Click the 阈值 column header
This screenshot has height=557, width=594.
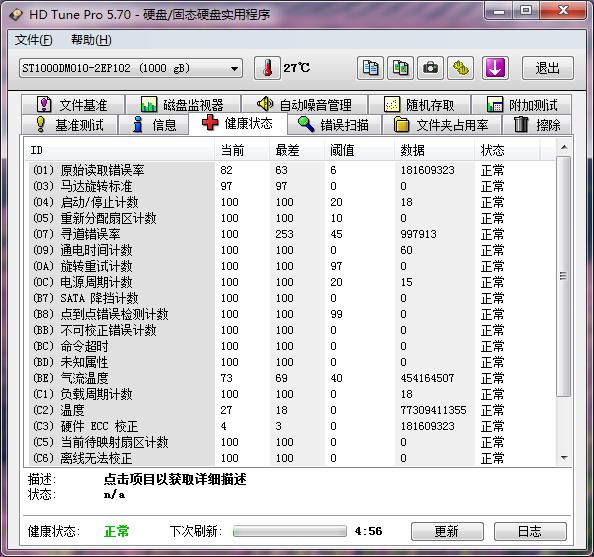coord(359,150)
